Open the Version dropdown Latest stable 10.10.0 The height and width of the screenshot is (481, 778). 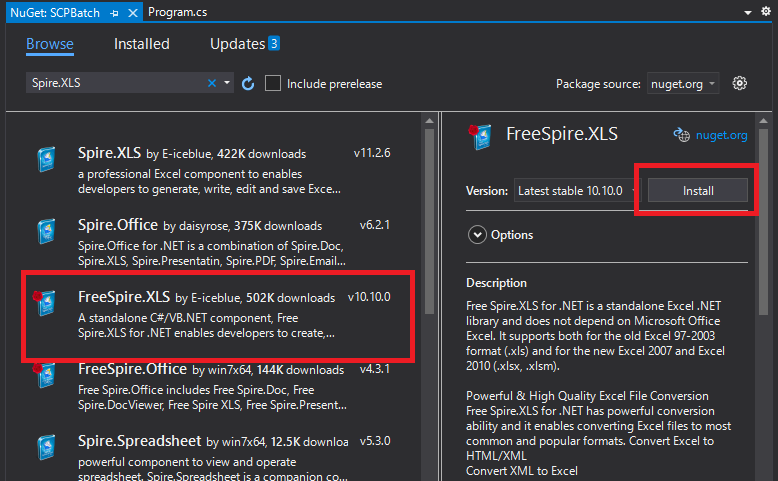point(578,191)
